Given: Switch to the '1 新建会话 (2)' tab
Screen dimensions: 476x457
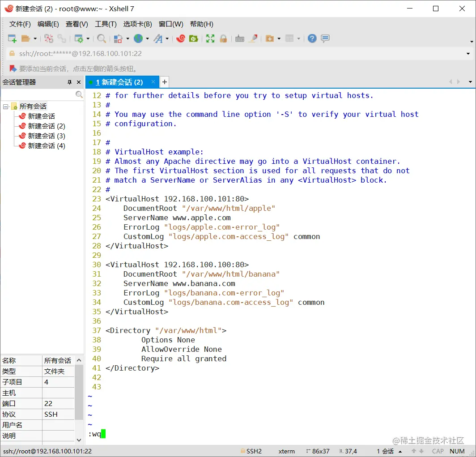Looking at the screenshot, I should point(119,82).
